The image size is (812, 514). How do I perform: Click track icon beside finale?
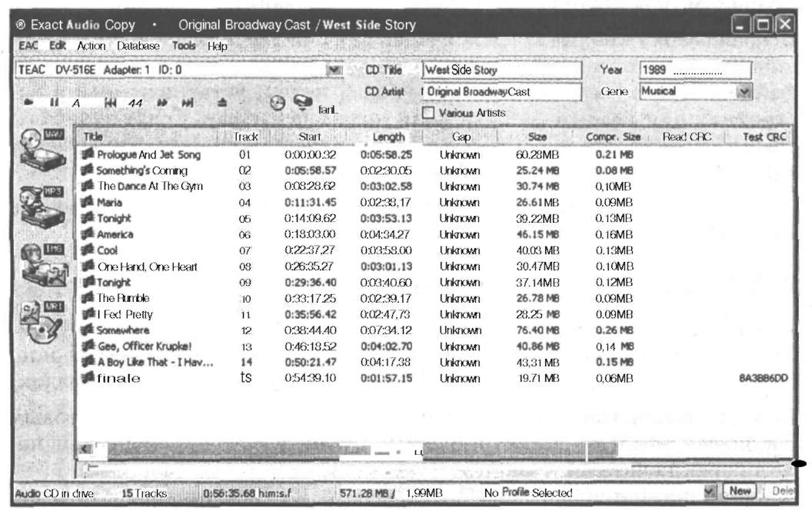[88, 378]
